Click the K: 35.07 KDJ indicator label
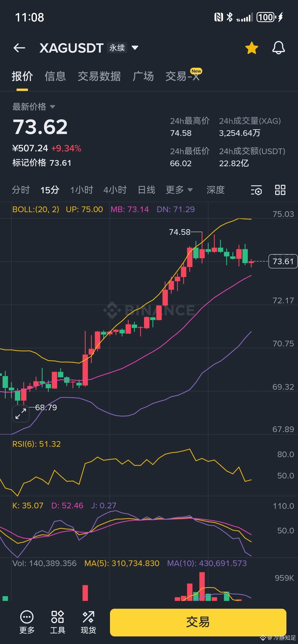Viewport: 298px width, 644px height. coord(28,505)
